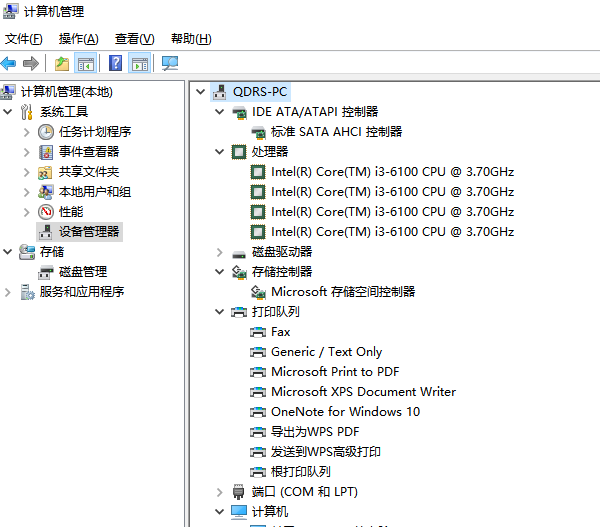Image resolution: width=600 pixels, height=527 pixels.
Task: Toggle the show/hide console tree icon
Action: pos(86,63)
